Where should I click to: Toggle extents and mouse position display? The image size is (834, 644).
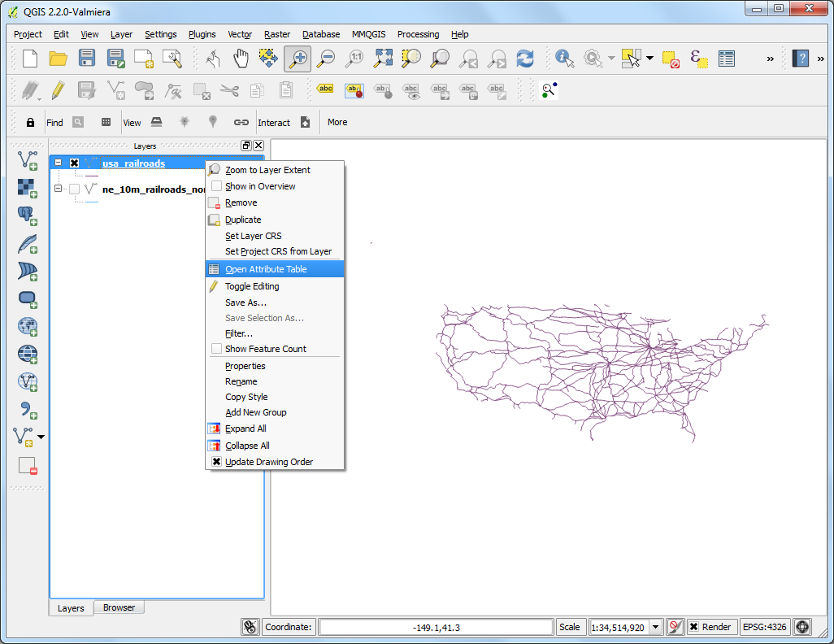click(x=250, y=627)
